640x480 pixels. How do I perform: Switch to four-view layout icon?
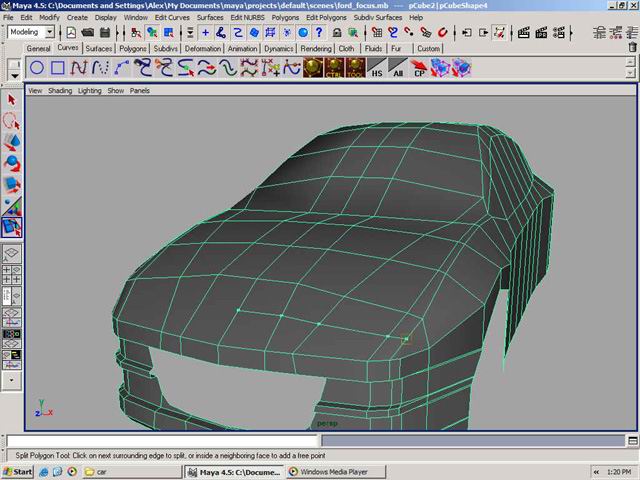pyautogui.click(x=12, y=275)
